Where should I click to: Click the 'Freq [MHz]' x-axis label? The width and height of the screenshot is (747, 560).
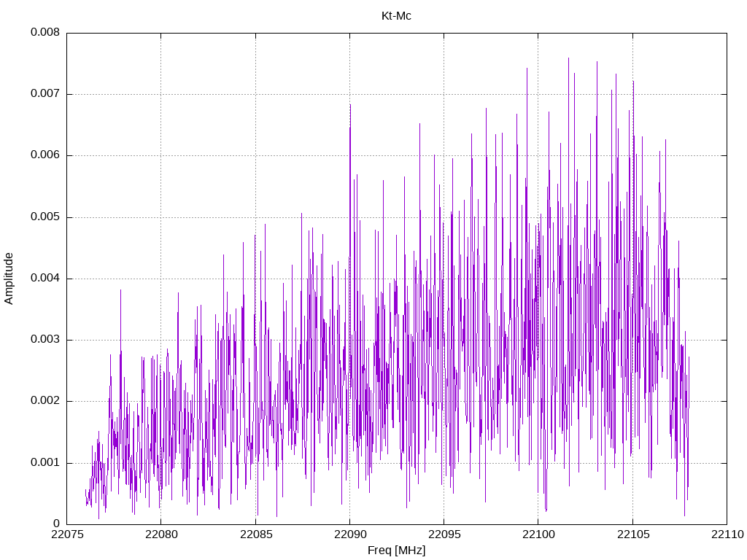point(396,551)
